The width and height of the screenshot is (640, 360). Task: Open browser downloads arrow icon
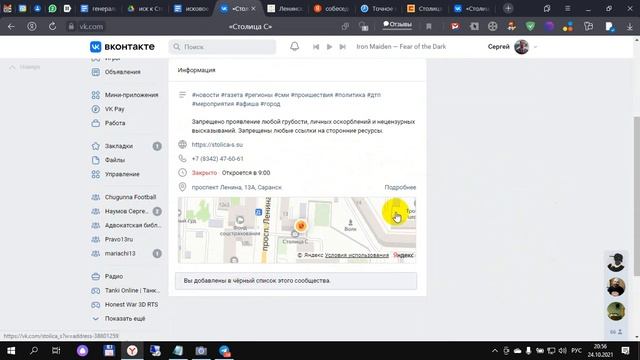point(629,27)
